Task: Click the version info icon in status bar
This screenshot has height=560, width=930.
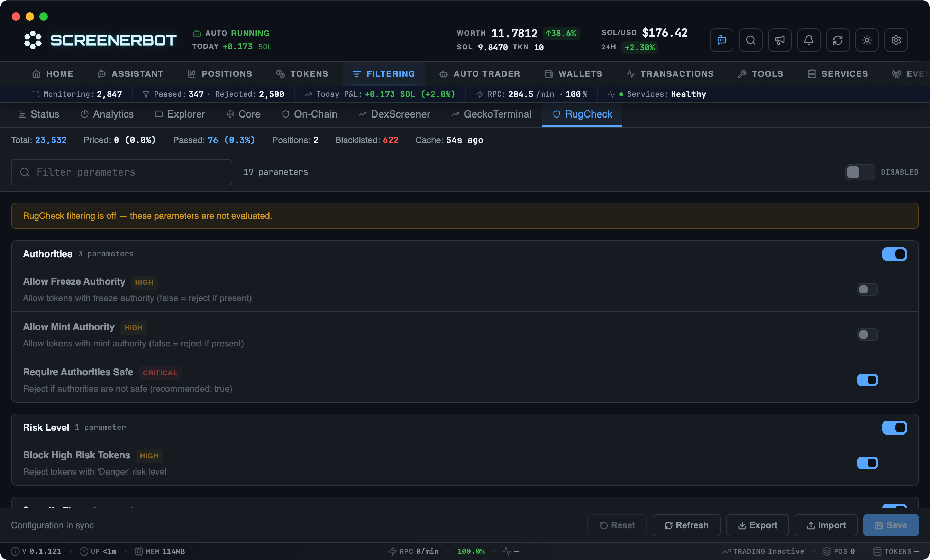Action: tap(15, 551)
